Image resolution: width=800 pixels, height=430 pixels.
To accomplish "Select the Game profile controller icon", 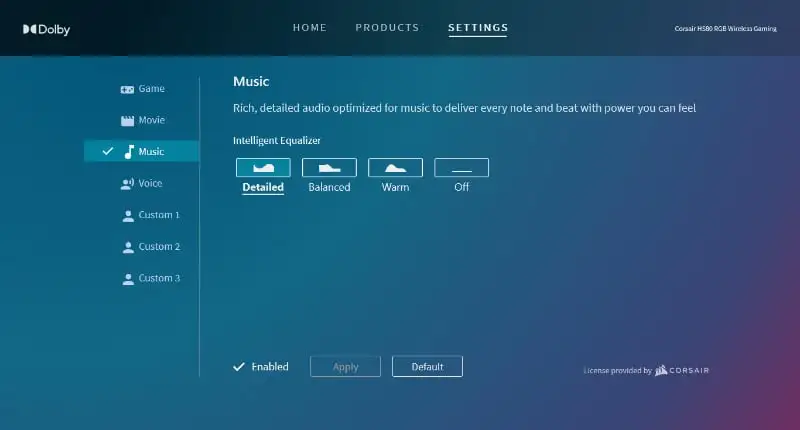I will pyautogui.click(x=127, y=89).
